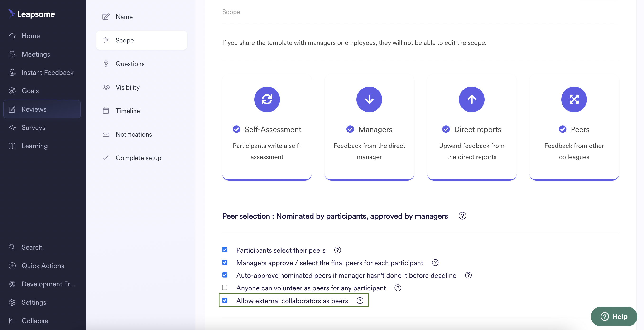
Task: Switch to the Notifications setup step
Action: tap(141, 134)
